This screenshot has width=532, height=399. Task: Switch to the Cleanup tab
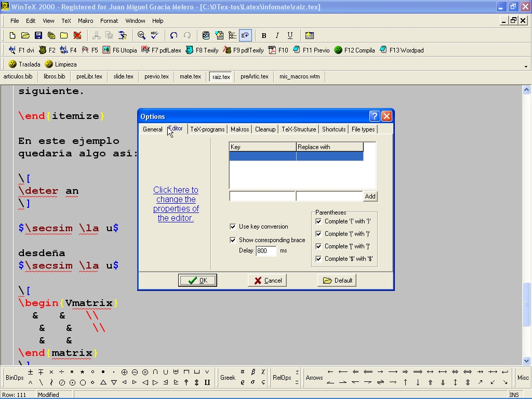click(x=265, y=129)
